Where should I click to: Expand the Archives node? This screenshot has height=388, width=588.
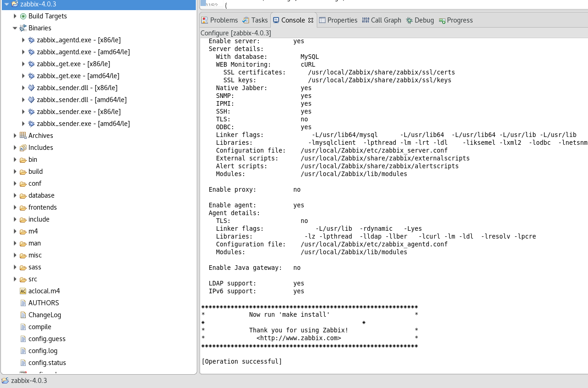pos(15,136)
